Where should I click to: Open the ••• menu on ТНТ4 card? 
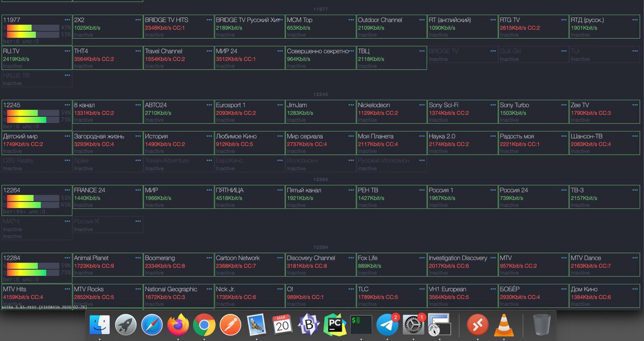138,51
